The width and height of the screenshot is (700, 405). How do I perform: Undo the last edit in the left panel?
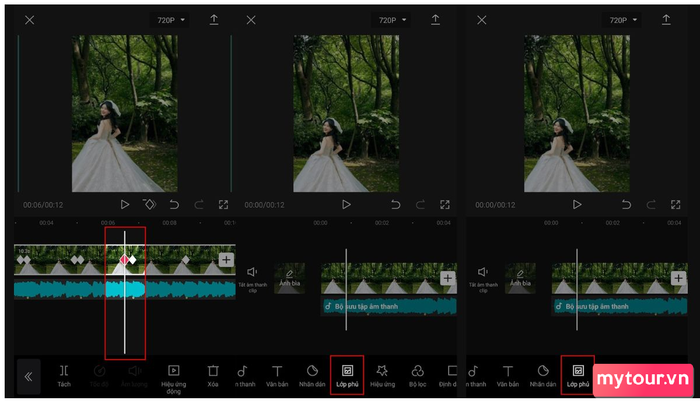pos(174,205)
